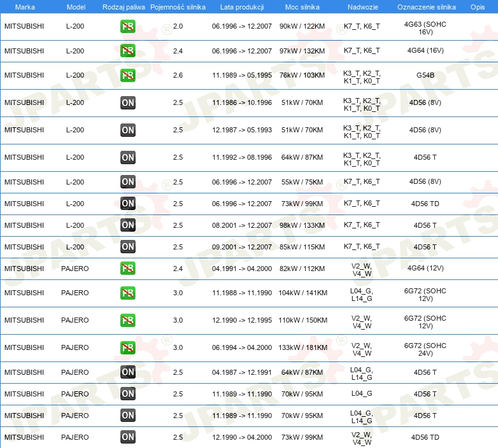Click the power value 82kW / 112KM
This screenshot has height=448, width=498.
302,269
